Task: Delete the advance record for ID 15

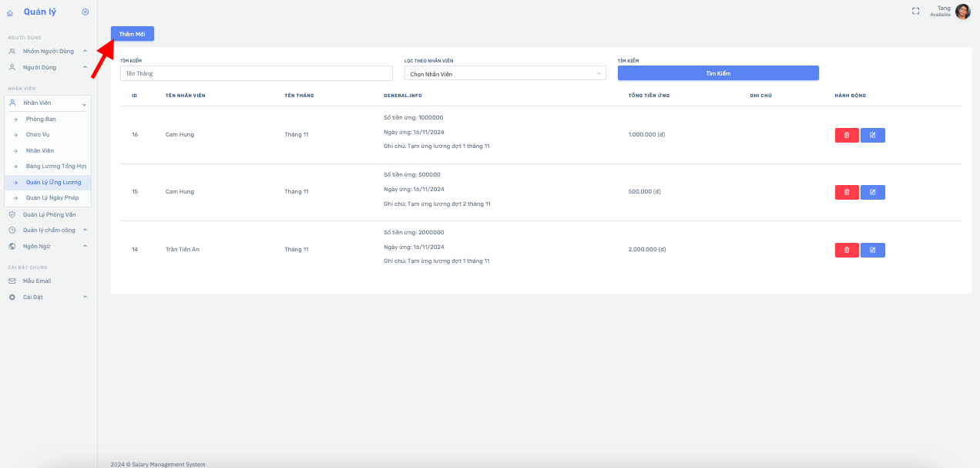Action: click(847, 192)
